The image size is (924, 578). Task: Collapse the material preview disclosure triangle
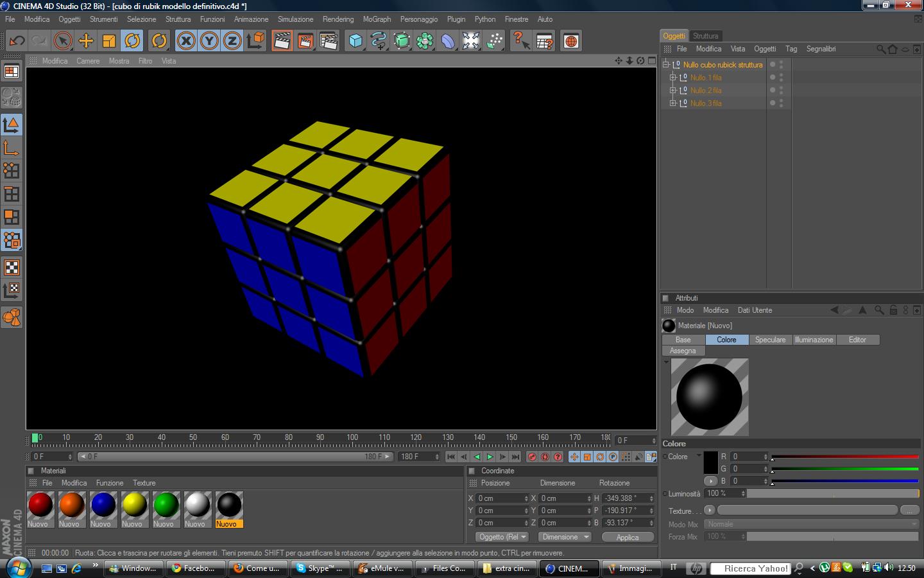point(666,362)
